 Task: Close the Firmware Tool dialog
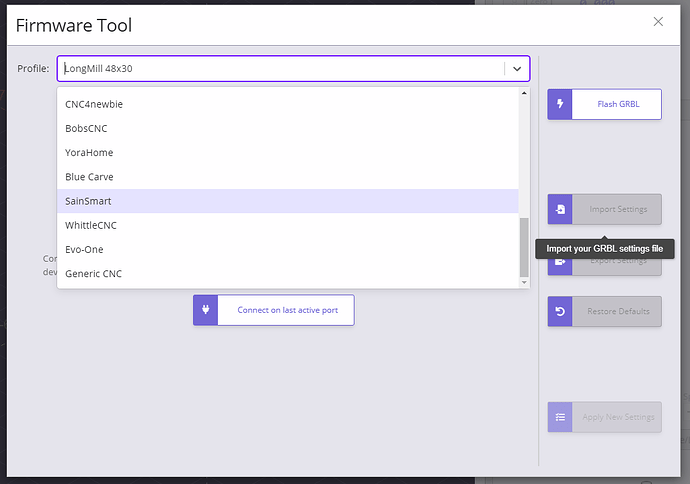[x=657, y=21]
